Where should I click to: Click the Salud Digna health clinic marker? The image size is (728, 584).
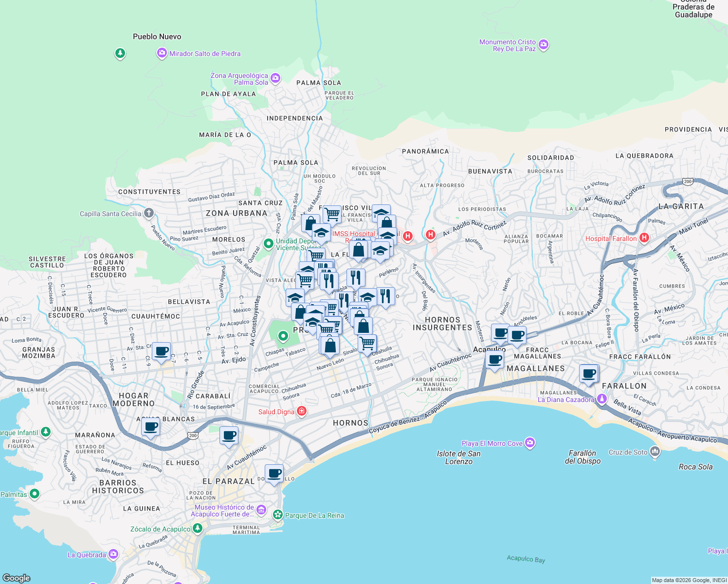click(301, 411)
